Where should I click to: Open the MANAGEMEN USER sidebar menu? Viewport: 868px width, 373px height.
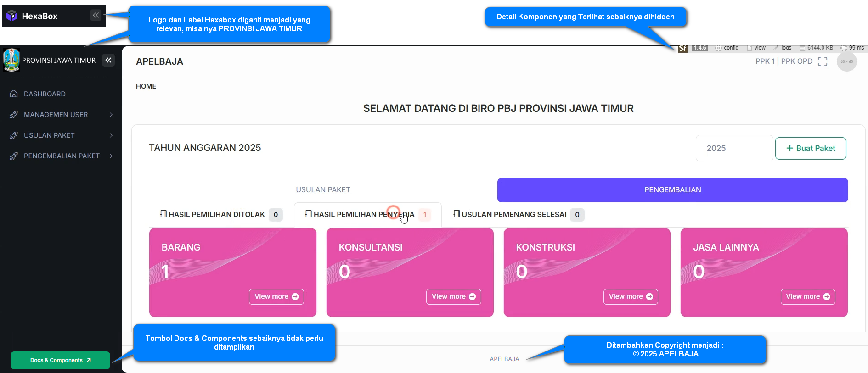tap(61, 115)
